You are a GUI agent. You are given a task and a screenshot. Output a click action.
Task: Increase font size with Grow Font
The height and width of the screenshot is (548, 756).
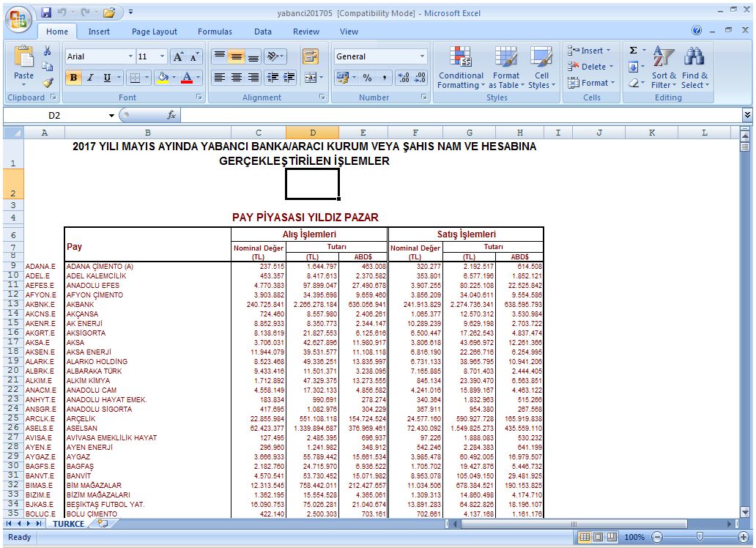tap(178, 57)
